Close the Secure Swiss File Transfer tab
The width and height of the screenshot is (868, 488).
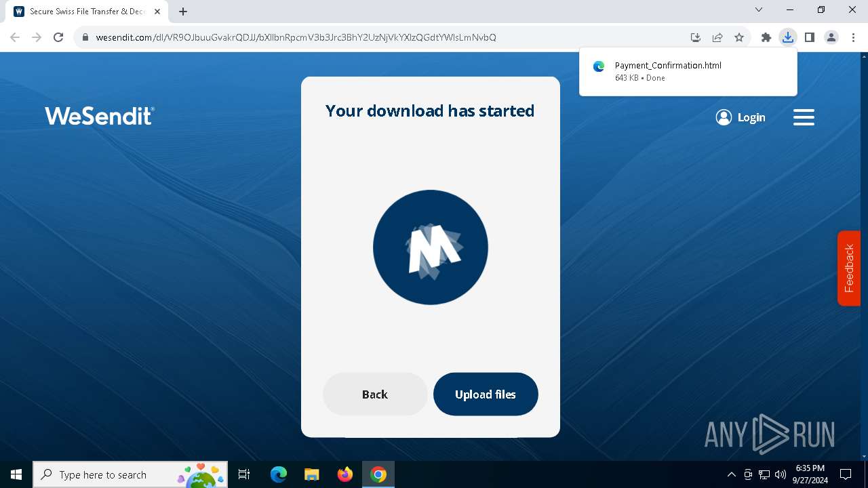[x=157, y=12]
